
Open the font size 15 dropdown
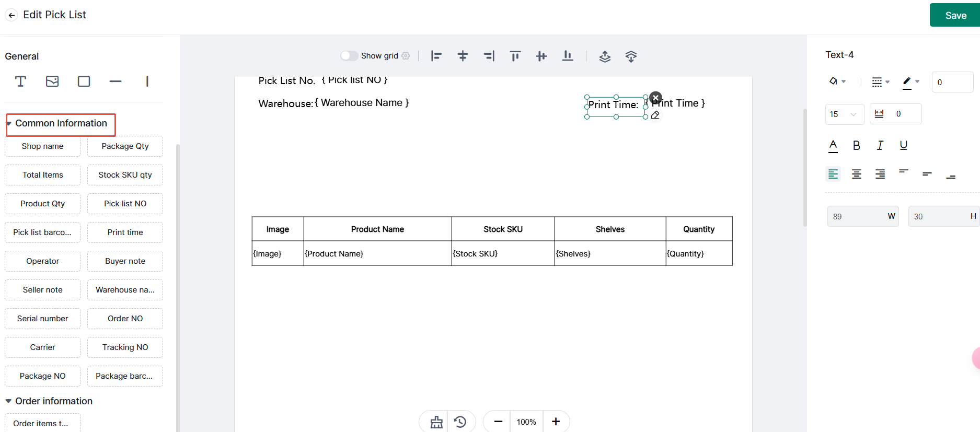tap(844, 114)
